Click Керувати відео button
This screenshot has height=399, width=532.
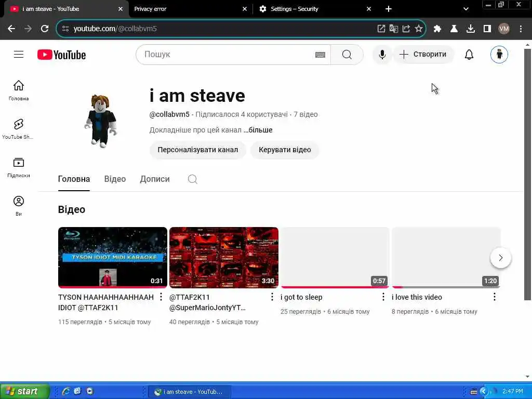(285, 150)
